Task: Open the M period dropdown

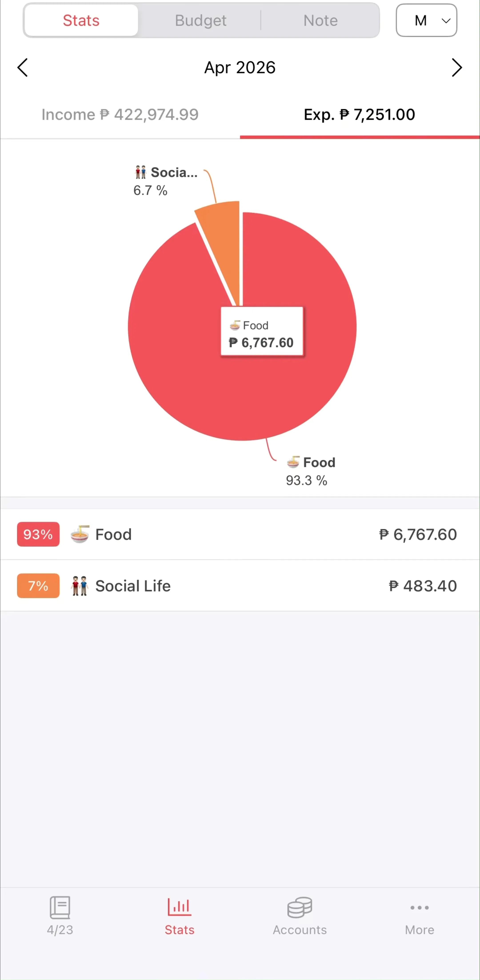Action: click(x=426, y=20)
